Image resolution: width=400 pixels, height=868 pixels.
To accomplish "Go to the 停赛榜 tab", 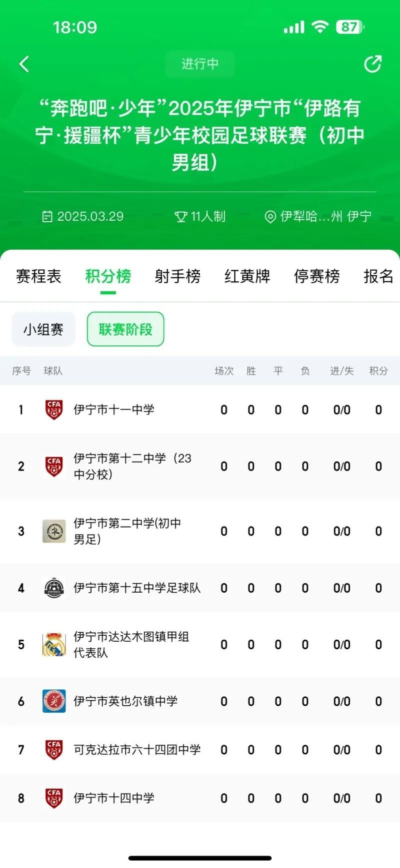I will coord(316,276).
